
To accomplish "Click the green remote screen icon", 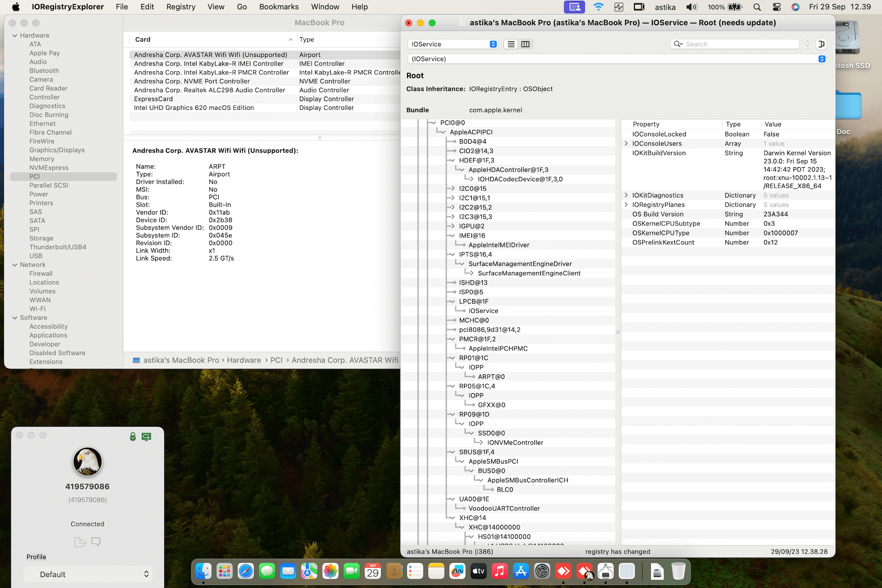I will (147, 436).
